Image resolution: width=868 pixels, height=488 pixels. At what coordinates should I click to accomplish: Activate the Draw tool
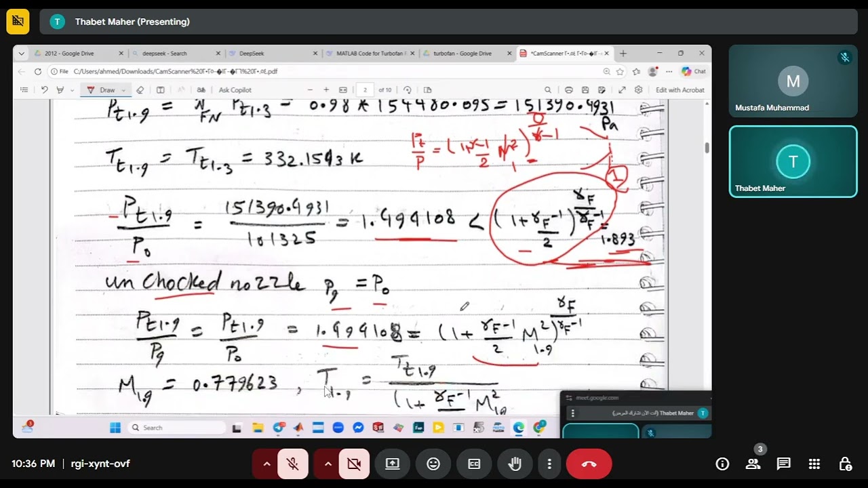click(103, 89)
